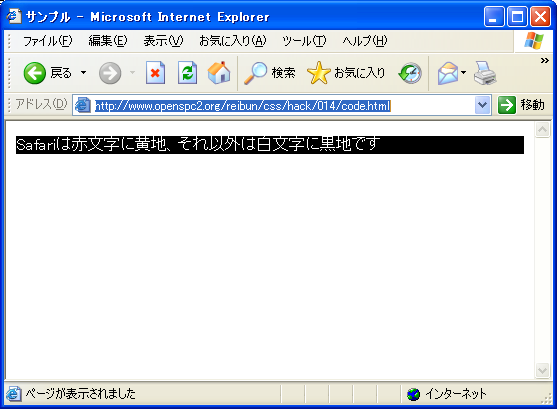Go to Home page house icon
Screen dimensions: 557x409
click(x=219, y=73)
